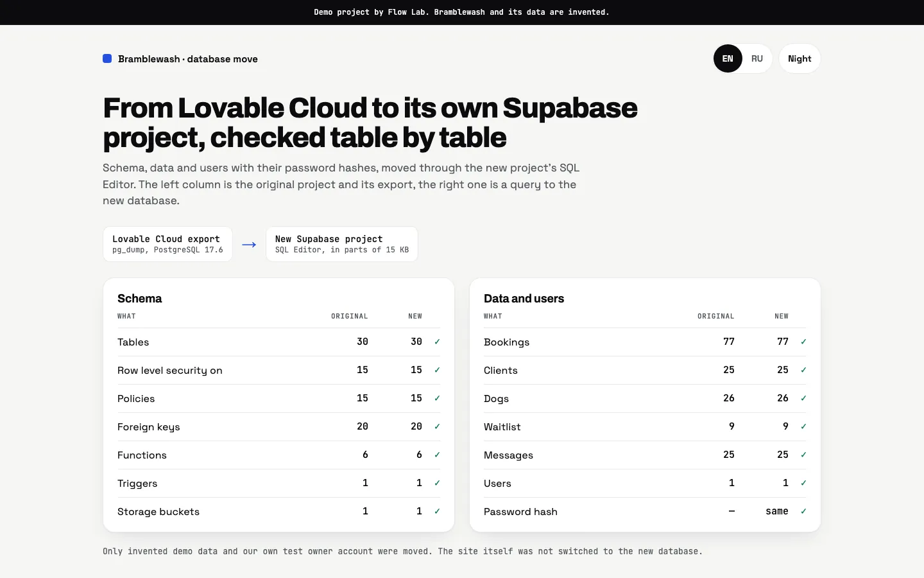The height and width of the screenshot is (578, 924).
Task: Click the original value 26 for Dogs
Action: tap(729, 398)
